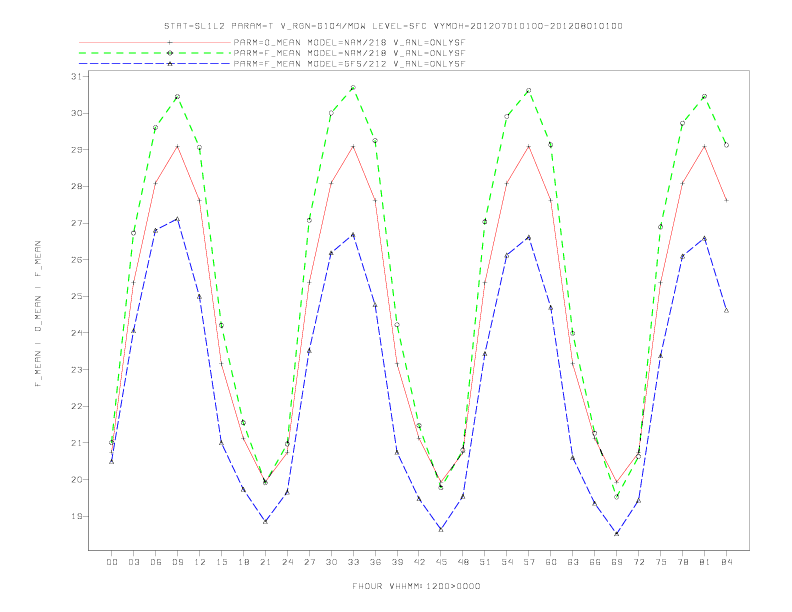Click x-axis forecast hour label 63
The image size is (792, 612).
click(573, 562)
